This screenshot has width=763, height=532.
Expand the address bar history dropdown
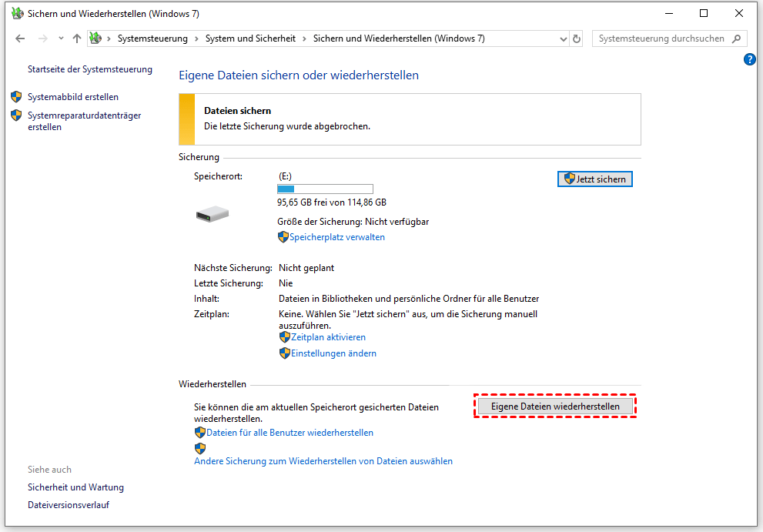[x=562, y=38]
